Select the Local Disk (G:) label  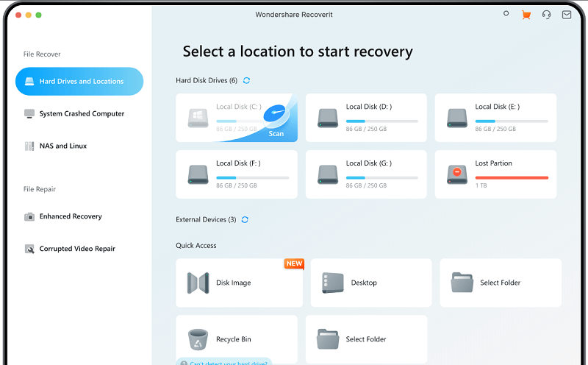click(369, 163)
